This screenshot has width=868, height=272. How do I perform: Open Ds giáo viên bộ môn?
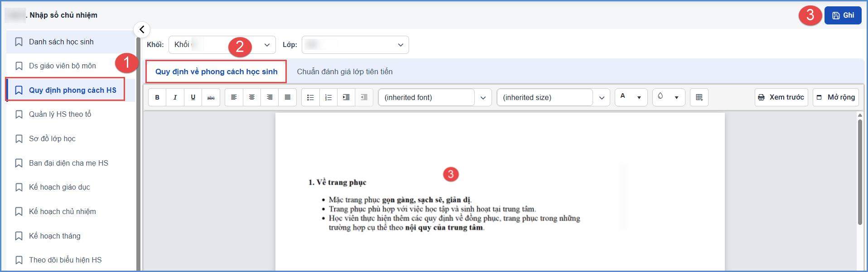coord(71,66)
